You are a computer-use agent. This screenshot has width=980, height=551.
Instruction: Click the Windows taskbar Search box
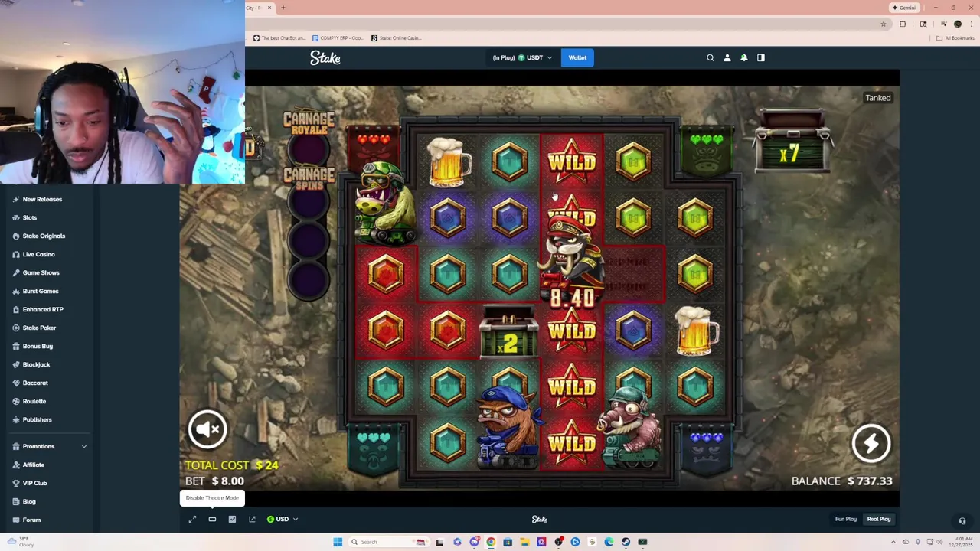click(x=389, y=542)
